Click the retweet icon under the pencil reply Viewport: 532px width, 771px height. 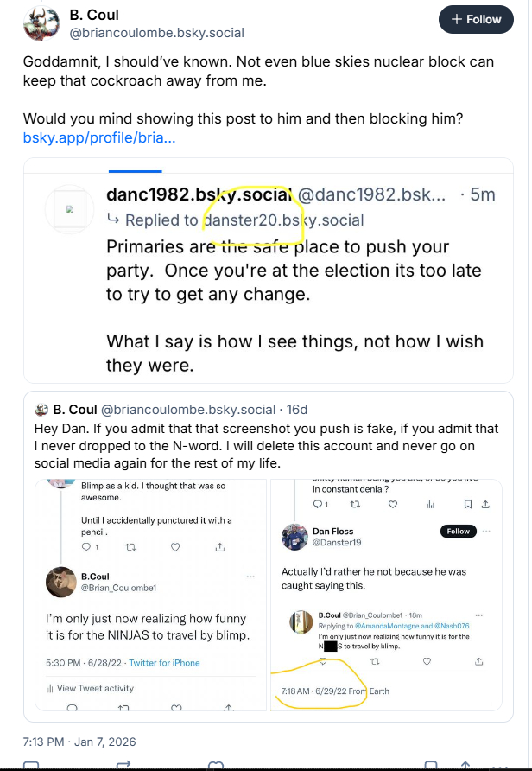[131, 547]
